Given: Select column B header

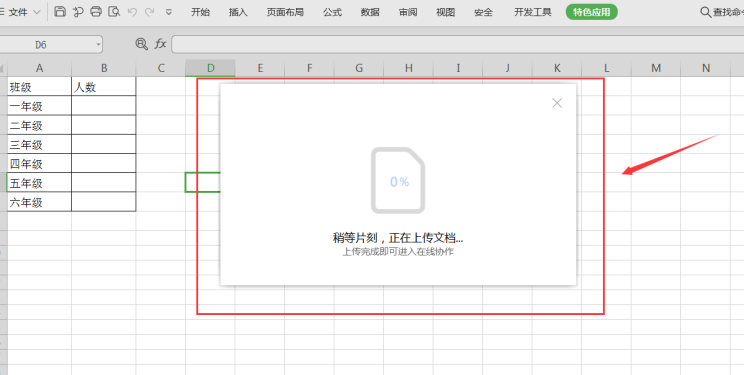Looking at the screenshot, I should pyautogui.click(x=104, y=68).
